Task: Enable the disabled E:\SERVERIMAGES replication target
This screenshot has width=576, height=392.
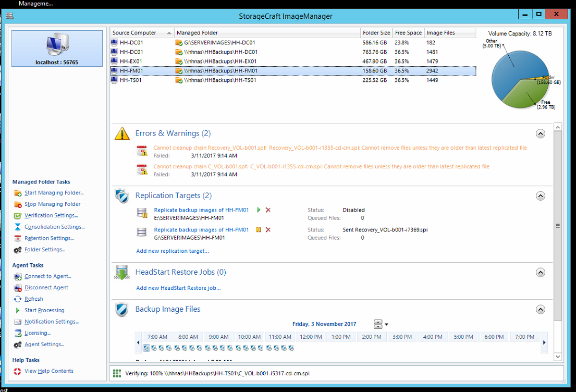Action: coord(260,210)
